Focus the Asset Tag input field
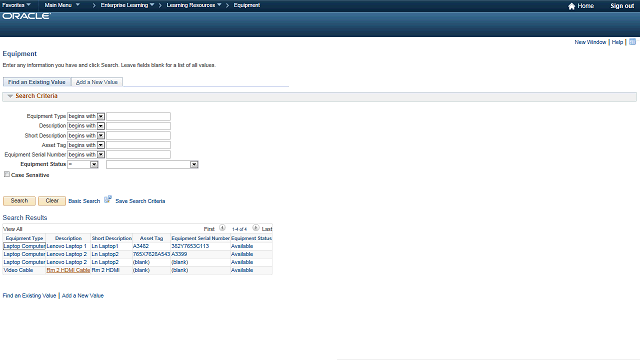This screenshot has height=360, width=640. click(x=138, y=145)
